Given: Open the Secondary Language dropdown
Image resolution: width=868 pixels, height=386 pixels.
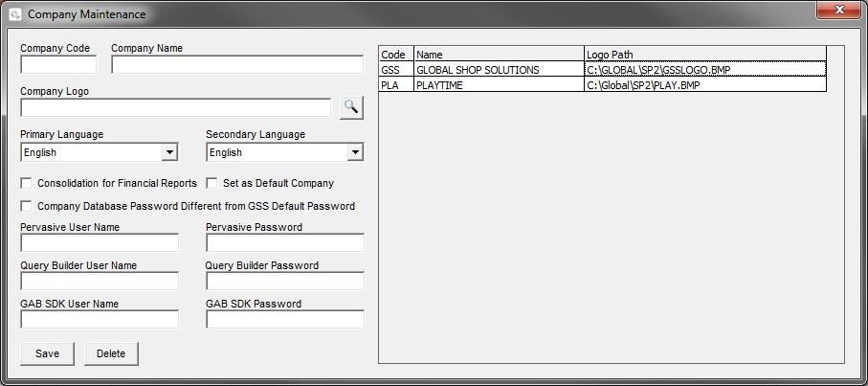Looking at the screenshot, I should tap(355, 152).
